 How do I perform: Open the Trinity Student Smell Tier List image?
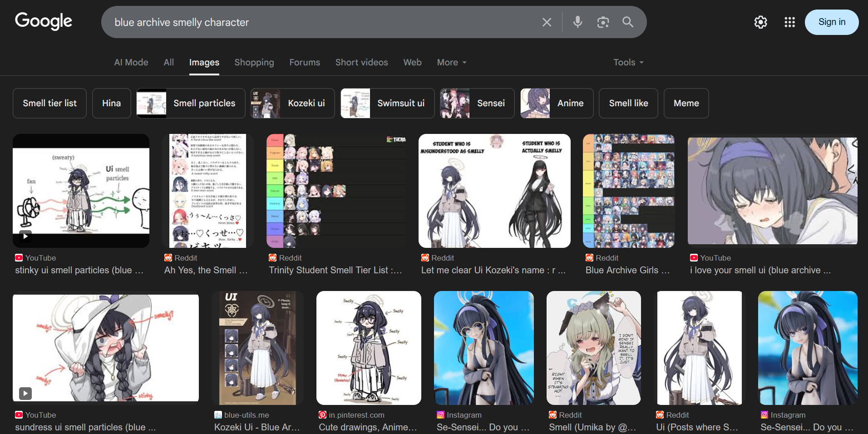coord(336,191)
